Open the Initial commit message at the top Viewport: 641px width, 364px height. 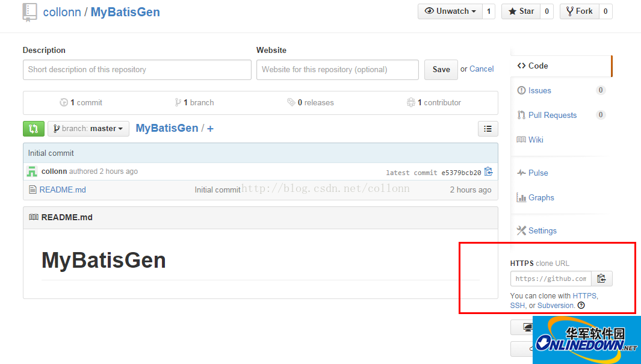point(51,153)
